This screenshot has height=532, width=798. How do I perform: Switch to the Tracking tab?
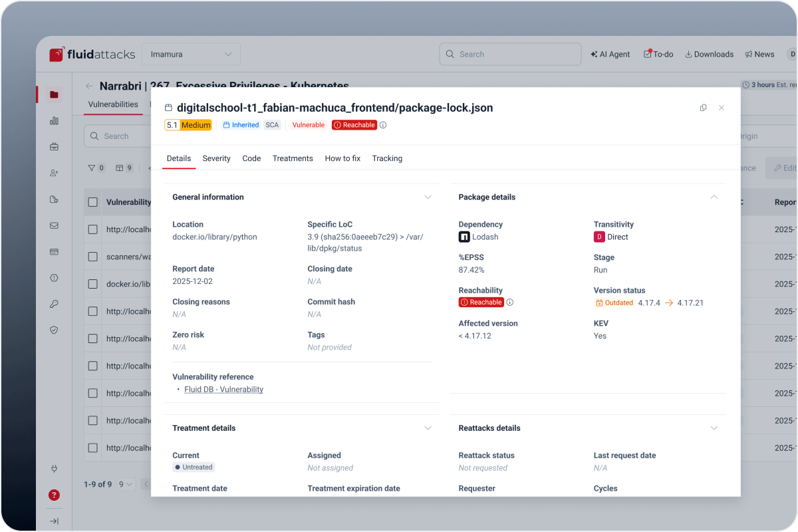click(x=387, y=158)
